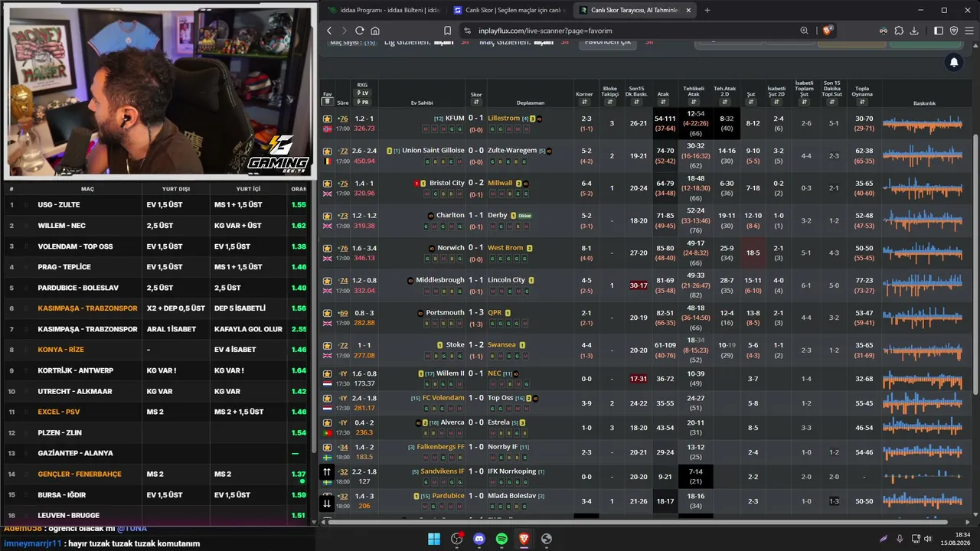The image size is (980, 551).
Task: Sort by the Bloke Takipçi column
Action: pos(610,103)
